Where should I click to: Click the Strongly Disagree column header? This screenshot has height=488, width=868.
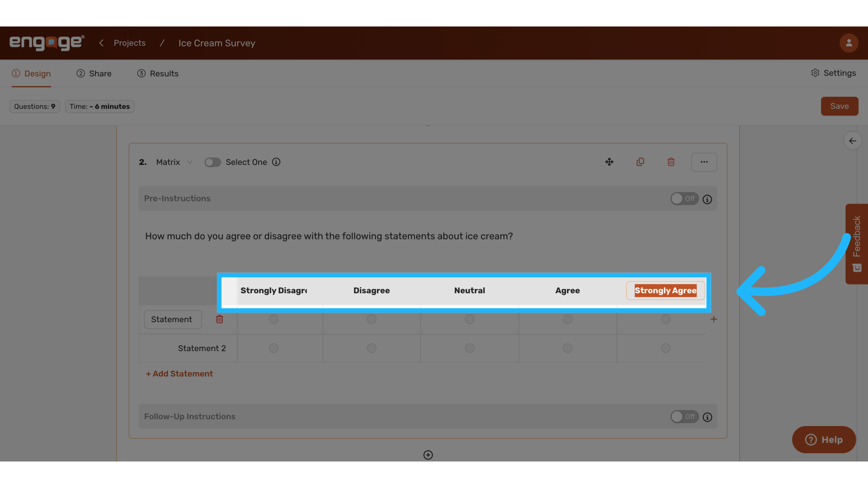coord(274,291)
